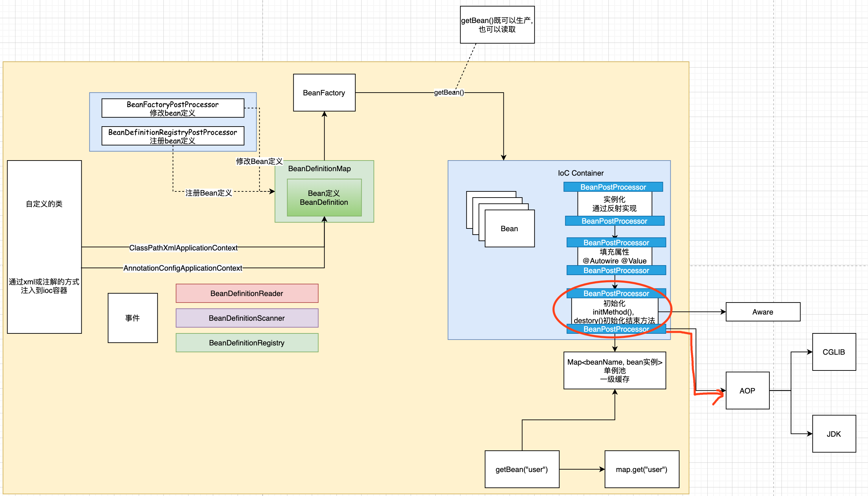This screenshot has width=868, height=496.
Task: Click the CGLIB node
Action: click(x=834, y=352)
